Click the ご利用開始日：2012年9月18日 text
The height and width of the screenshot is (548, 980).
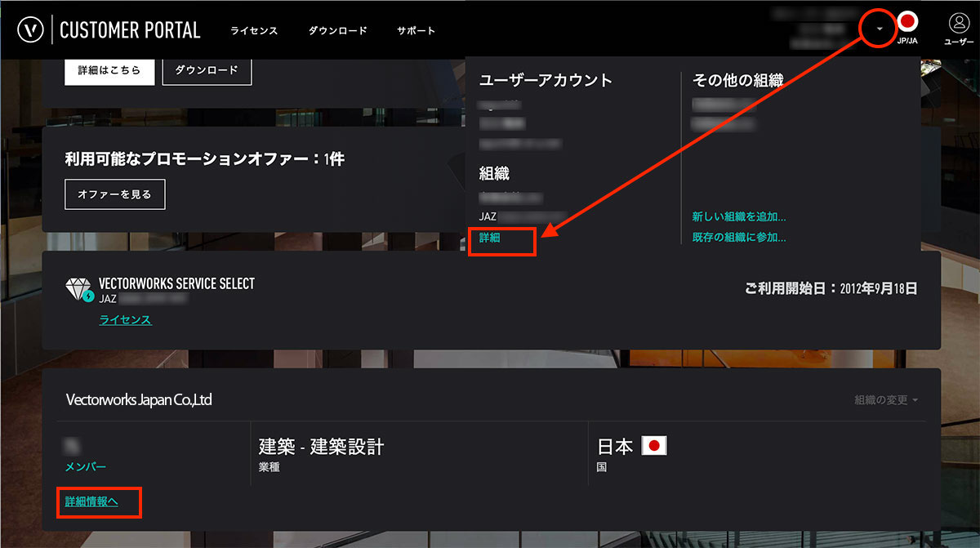pos(831,288)
